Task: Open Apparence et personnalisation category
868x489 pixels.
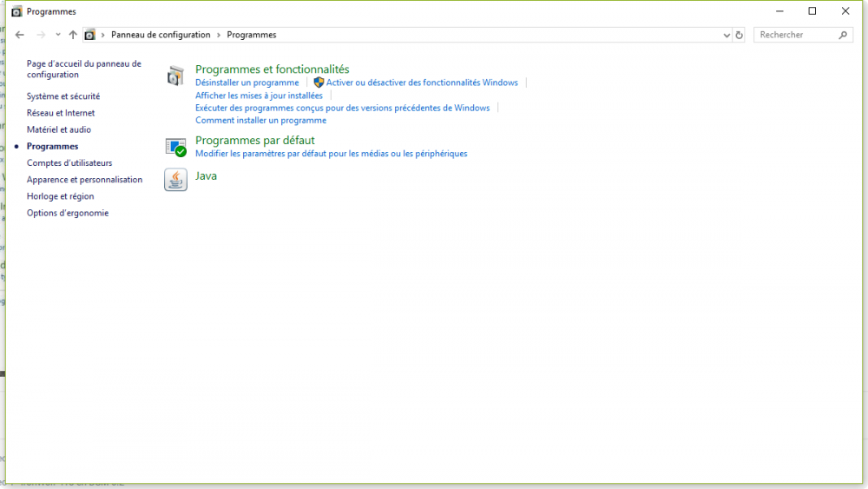Action: tap(84, 180)
